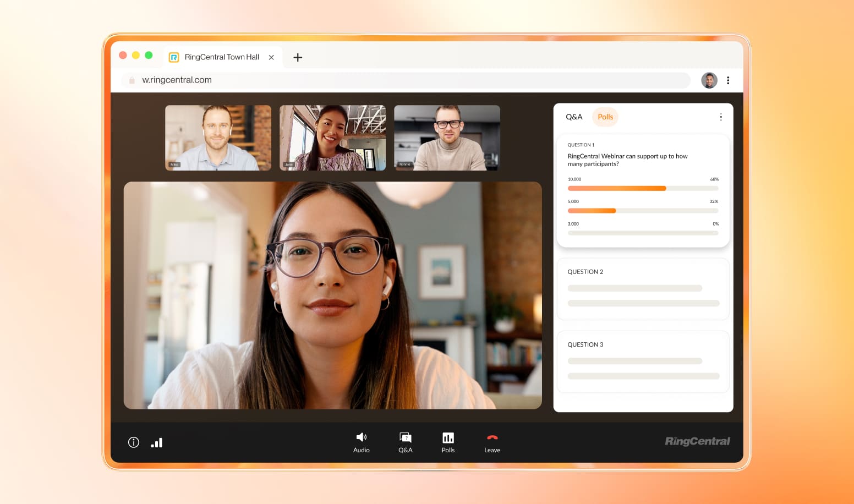The height and width of the screenshot is (504, 854).
Task: Open the browser three-dot menu
Action: pos(728,80)
